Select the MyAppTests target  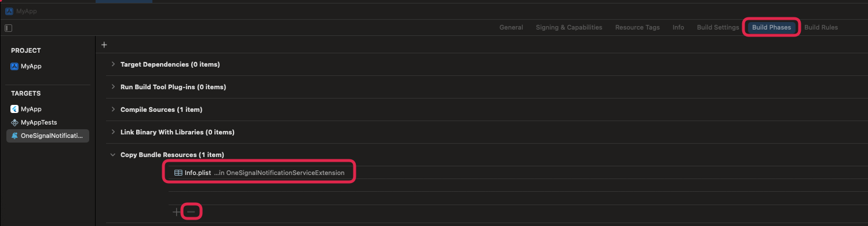35,122
